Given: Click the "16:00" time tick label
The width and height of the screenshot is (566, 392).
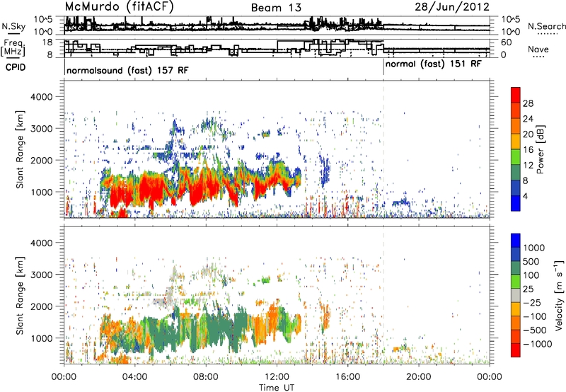Looking at the screenshot, I should point(347,377).
